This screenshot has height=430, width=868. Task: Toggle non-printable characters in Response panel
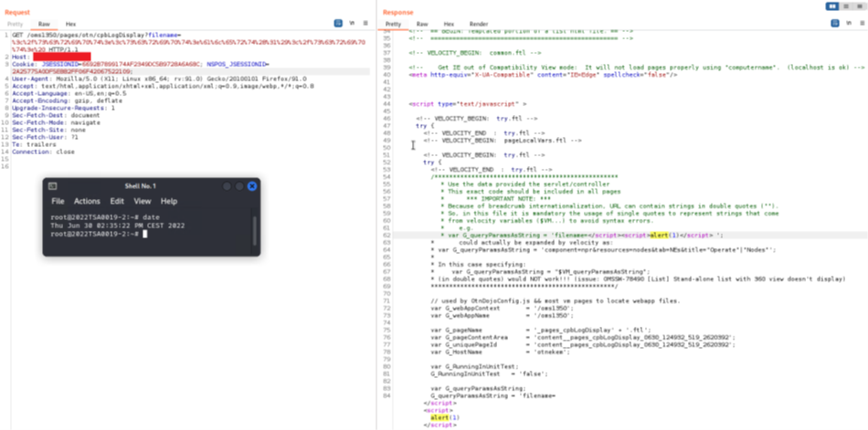(849, 23)
